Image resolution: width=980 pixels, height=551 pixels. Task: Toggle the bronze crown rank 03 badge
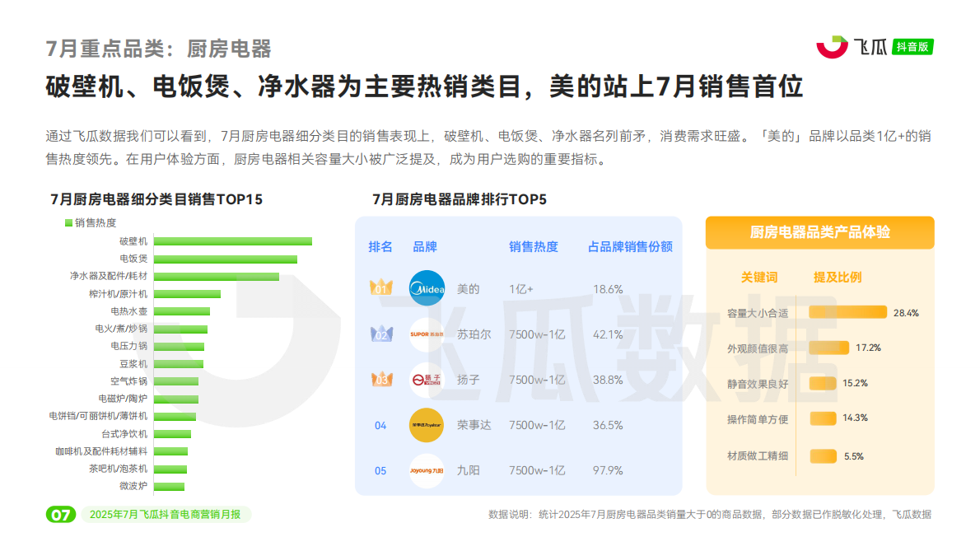click(x=380, y=380)
